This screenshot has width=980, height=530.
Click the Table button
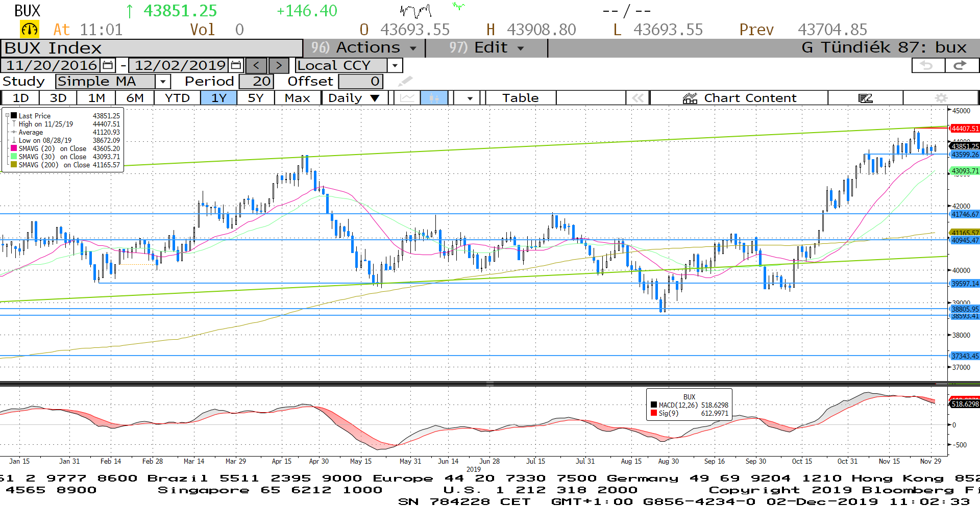point(520,98)
